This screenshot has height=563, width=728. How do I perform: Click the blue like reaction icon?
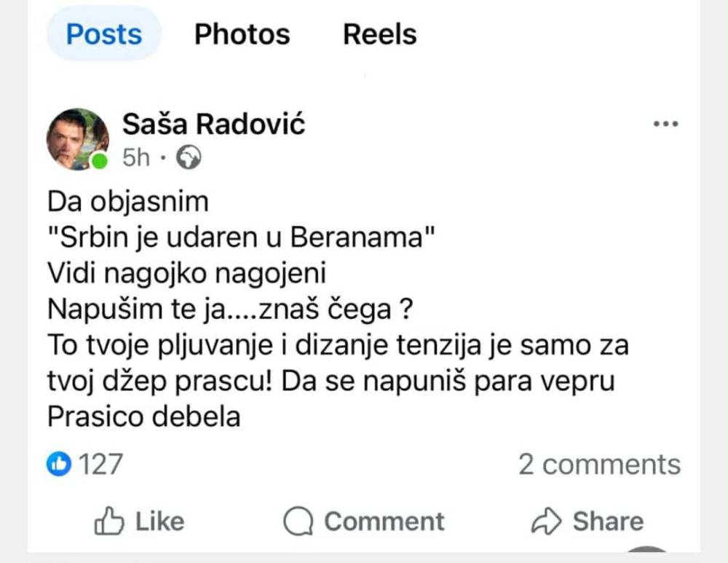pos(58,464)
